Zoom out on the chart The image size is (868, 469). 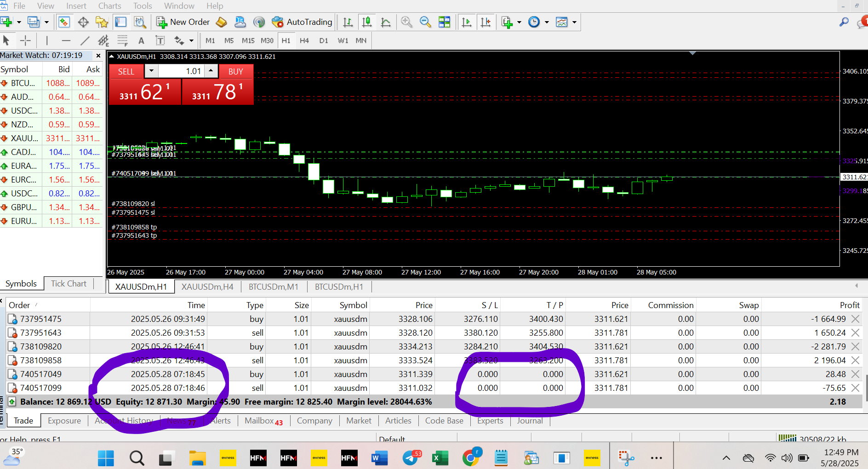pyautogui.click(x=425, y=22)
